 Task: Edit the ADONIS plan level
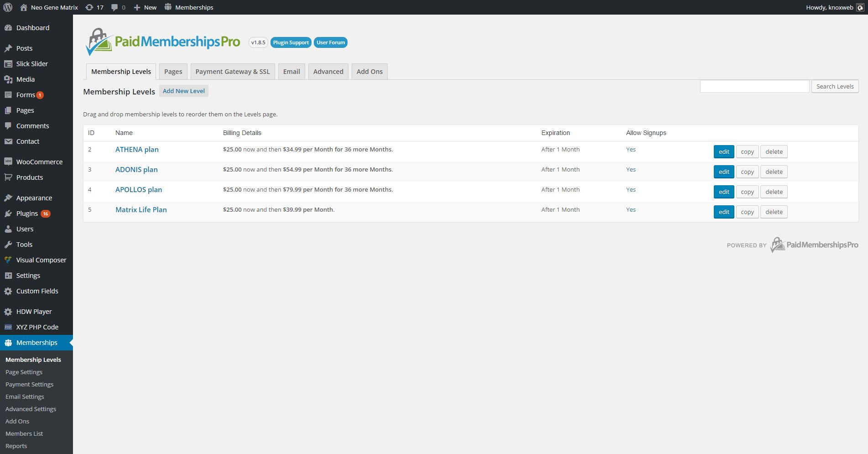coord(724,172)
